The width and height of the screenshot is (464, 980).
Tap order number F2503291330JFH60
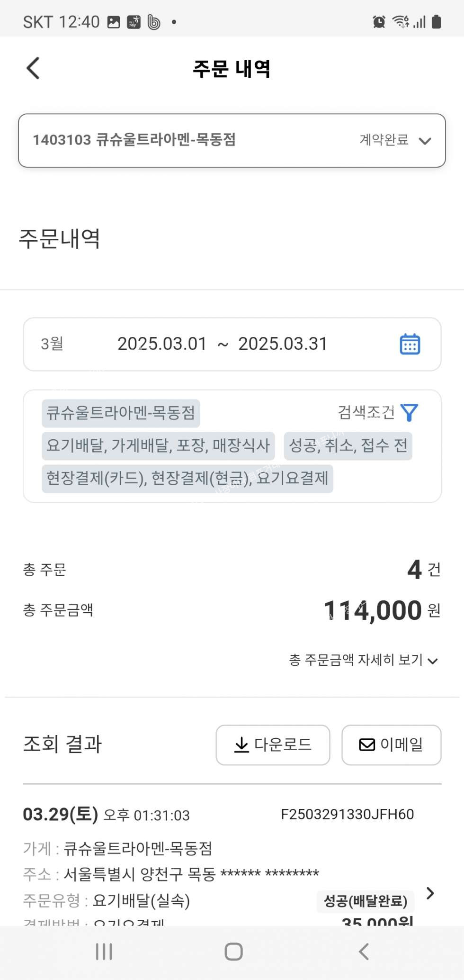coord(347,814)
